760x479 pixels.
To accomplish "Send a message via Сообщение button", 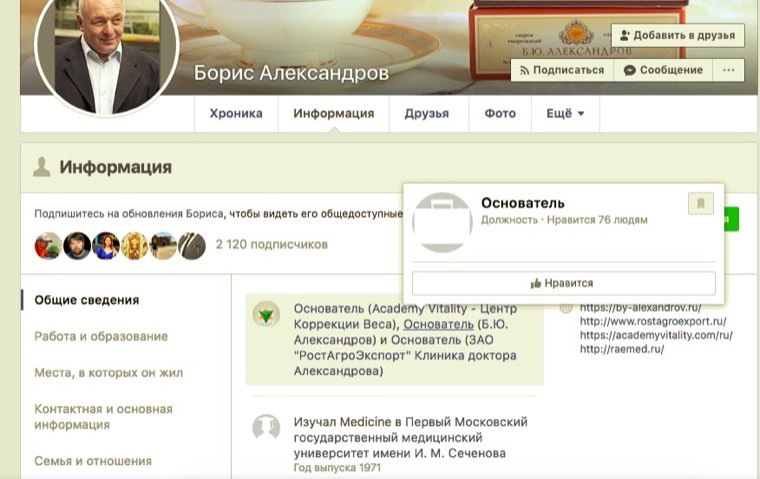I will coord(663,70).
